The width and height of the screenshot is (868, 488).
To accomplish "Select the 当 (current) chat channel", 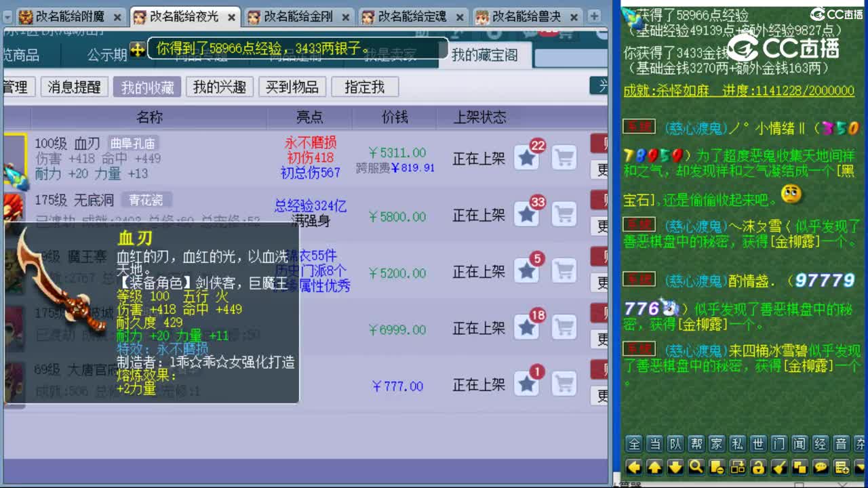I will 654,444.
